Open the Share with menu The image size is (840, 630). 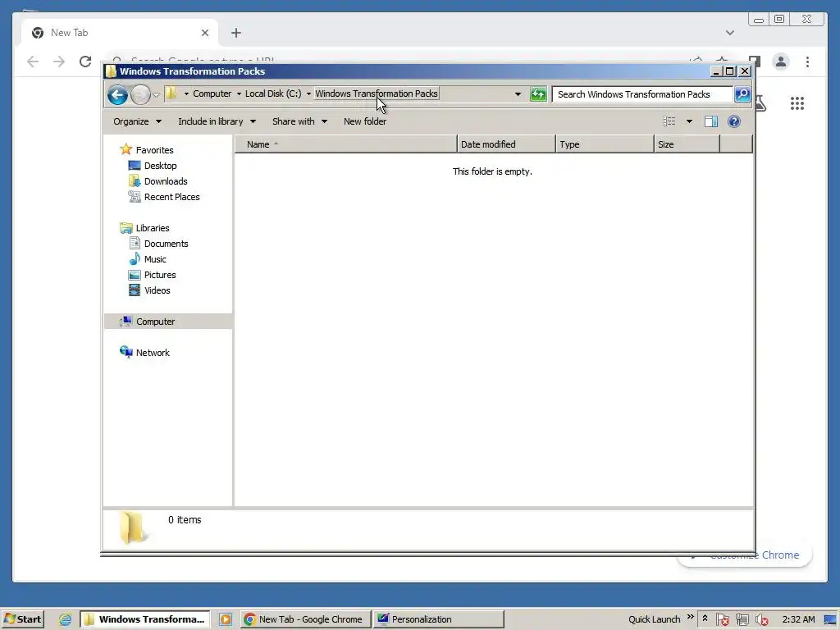click(299, 121)
